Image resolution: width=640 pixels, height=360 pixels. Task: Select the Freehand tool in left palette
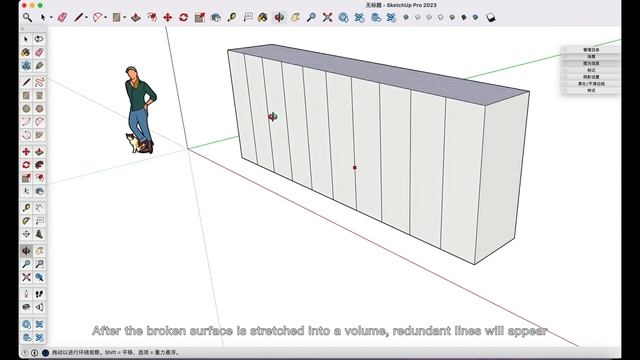[x=39, y=82]
